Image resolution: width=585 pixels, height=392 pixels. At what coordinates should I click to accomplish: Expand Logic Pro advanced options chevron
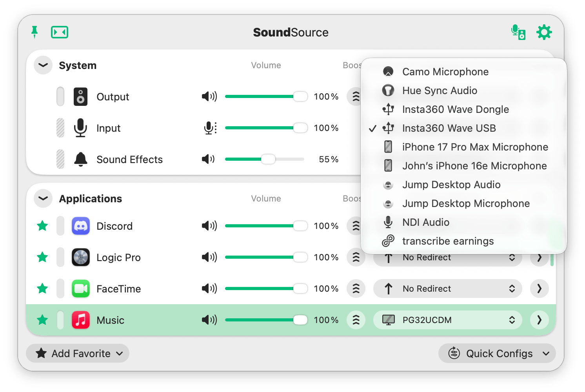540,259
